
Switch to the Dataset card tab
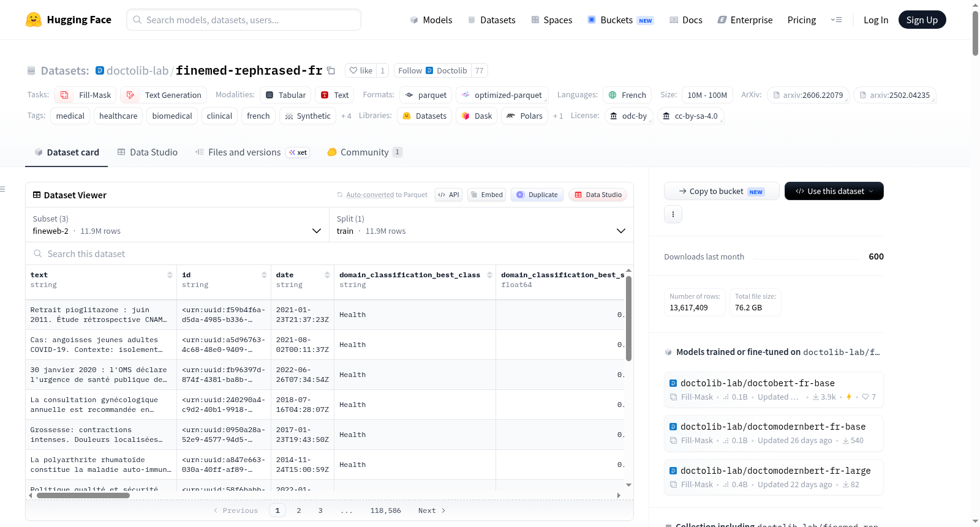point(66,152)
